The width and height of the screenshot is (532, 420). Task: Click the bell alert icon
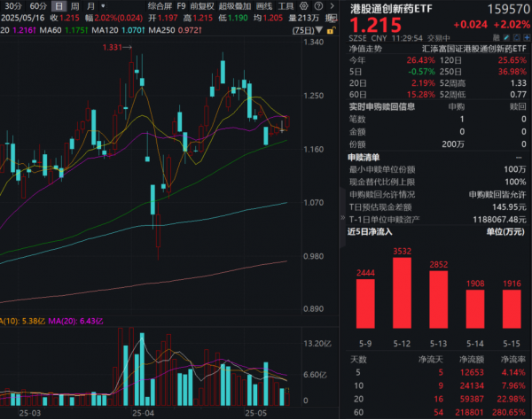pos(517,37)
